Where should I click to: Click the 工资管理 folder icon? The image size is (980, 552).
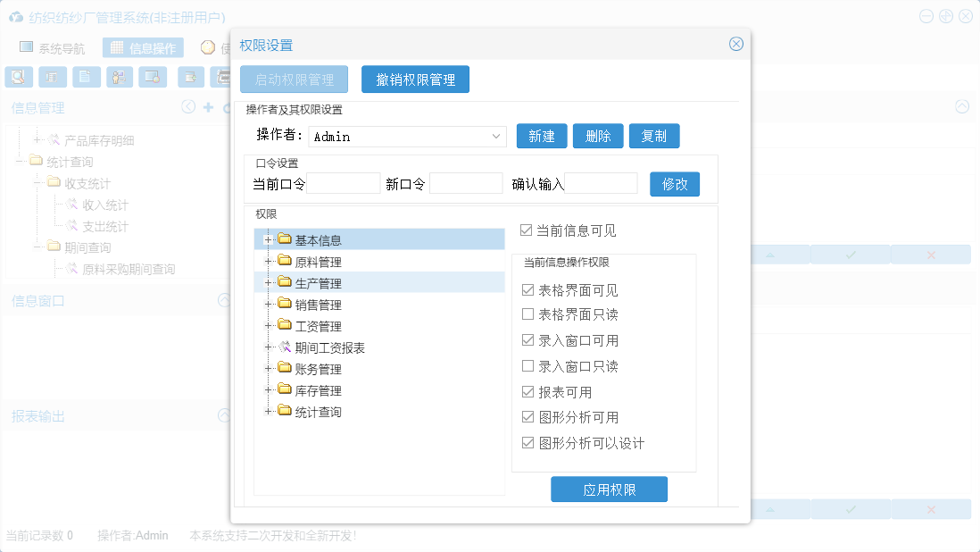coord(285,326)
